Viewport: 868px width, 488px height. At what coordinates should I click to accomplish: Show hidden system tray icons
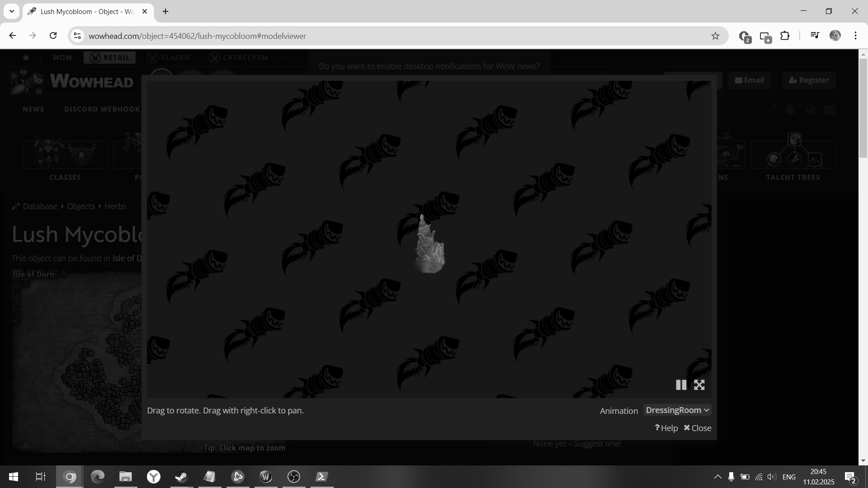pyautogui.click(x=717, y=477)
